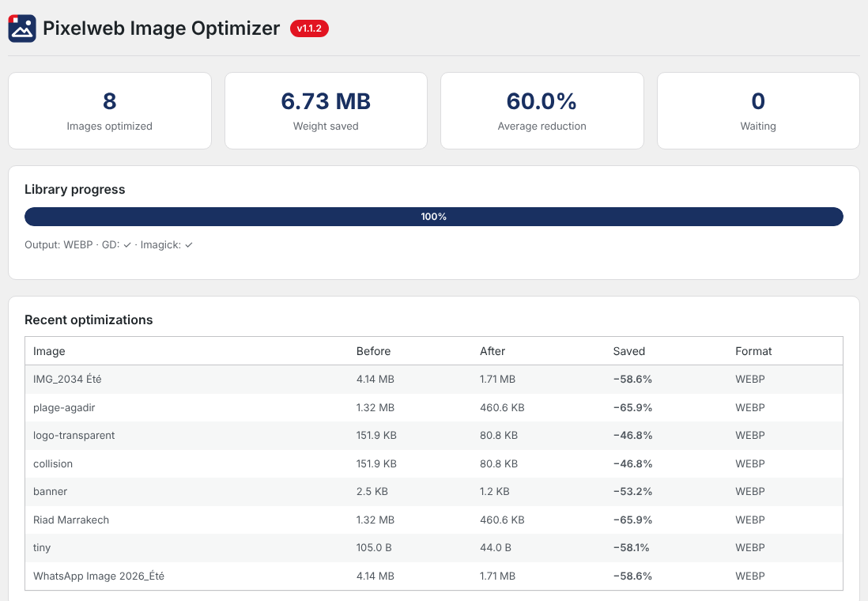Click the 100% library progress bar
The image size is (868, 601).
(434, 217)
